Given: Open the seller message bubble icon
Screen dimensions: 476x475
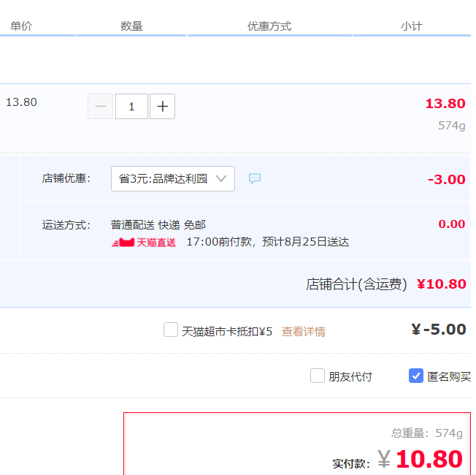Looking at the screenshot, I should click(x=254, y=179).
